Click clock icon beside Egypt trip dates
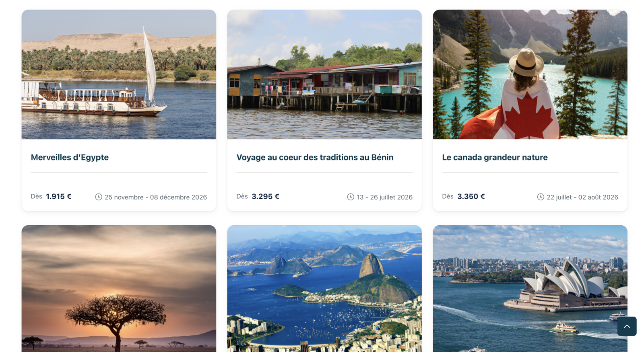 point(99,197)
